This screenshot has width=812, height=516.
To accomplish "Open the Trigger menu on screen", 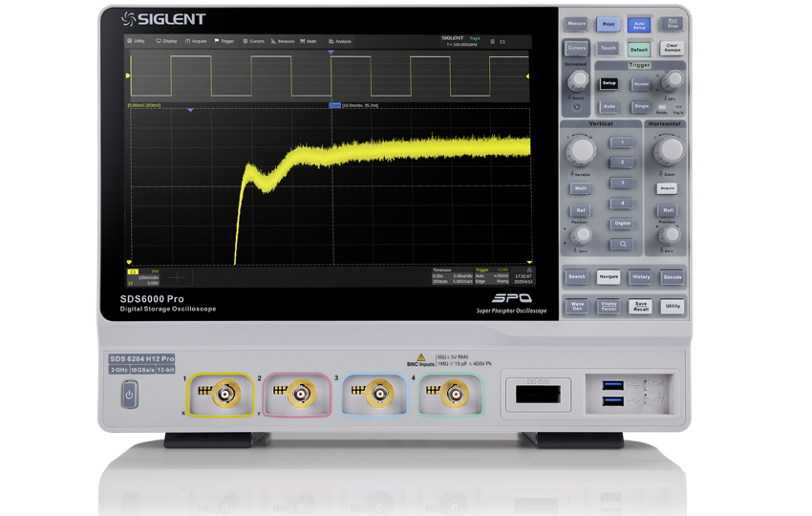I will [224, 41].
